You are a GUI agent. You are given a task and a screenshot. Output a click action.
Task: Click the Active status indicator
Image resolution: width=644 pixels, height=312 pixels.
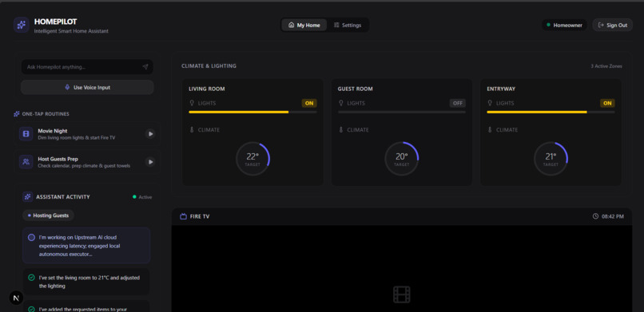(142, 197)
